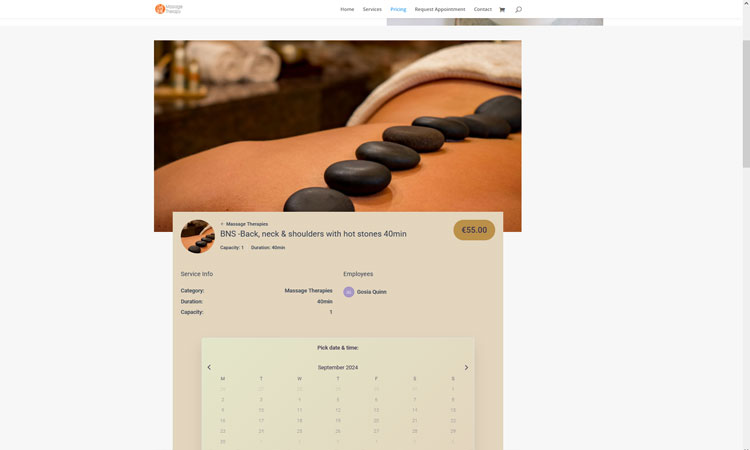
Task: Open the shopping cart icon
Action: click(x=502, y=10)
